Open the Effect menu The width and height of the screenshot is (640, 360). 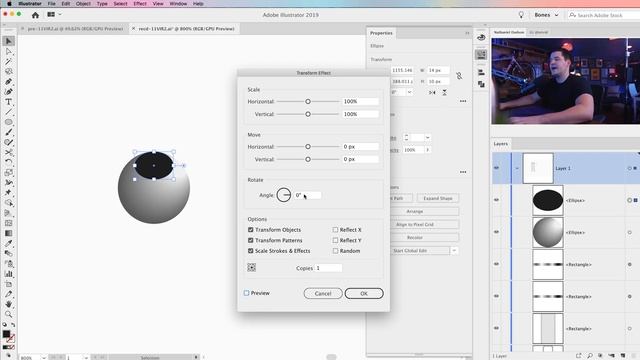[x=140, y=4]
